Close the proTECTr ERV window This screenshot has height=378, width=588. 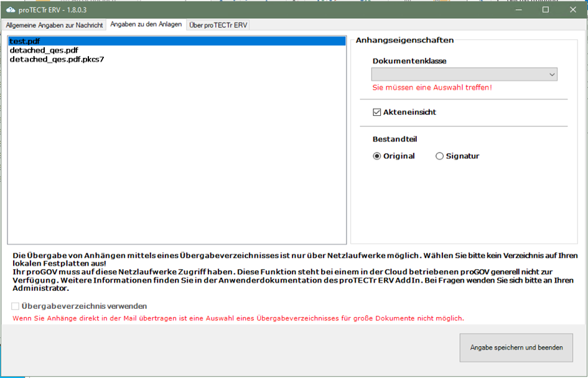[x=573, y=9]
